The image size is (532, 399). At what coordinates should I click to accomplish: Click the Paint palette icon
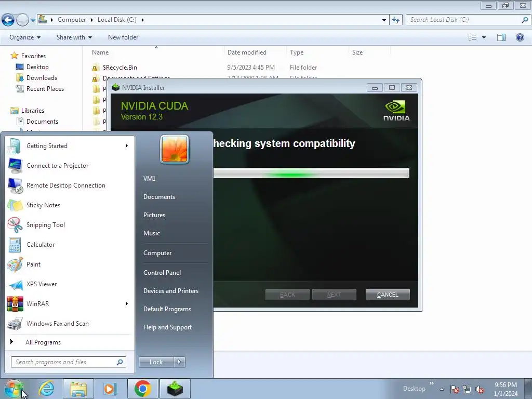point(15,264)
